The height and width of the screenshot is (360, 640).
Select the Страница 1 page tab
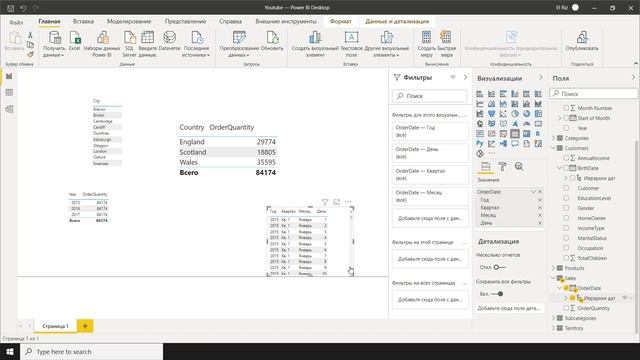55,326
